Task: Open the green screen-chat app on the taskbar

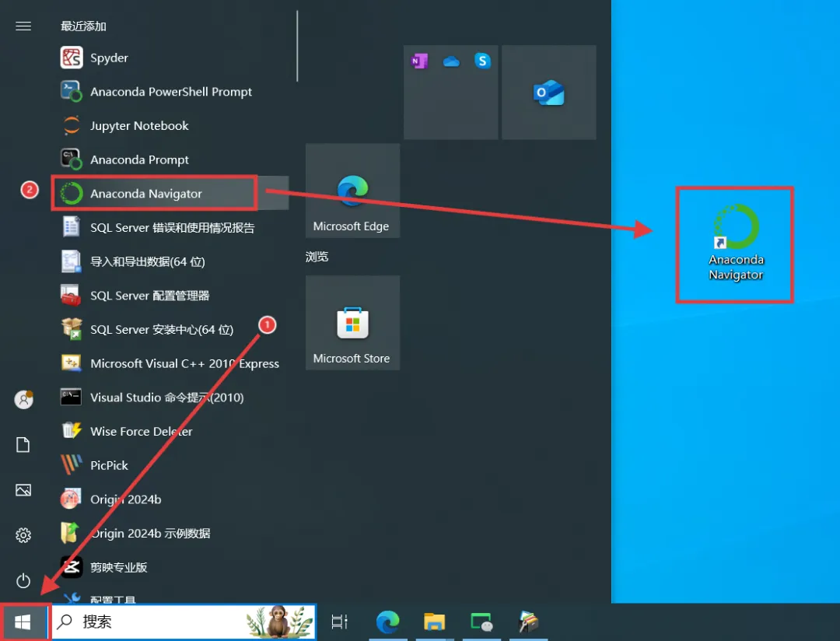Action: tap(481, 622)
